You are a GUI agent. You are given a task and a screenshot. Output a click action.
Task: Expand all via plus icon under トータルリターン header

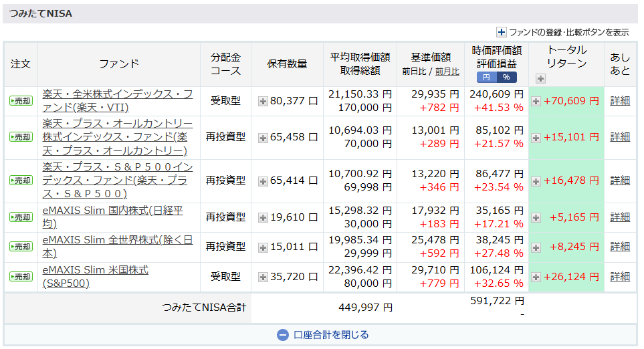coord(540,78)
